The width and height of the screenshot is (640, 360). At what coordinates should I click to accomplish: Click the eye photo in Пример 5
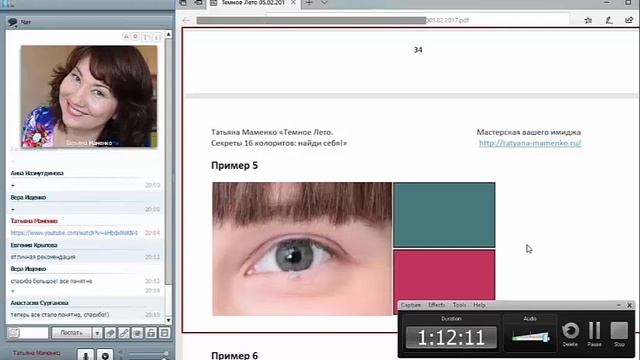click(x=302, y=249)
